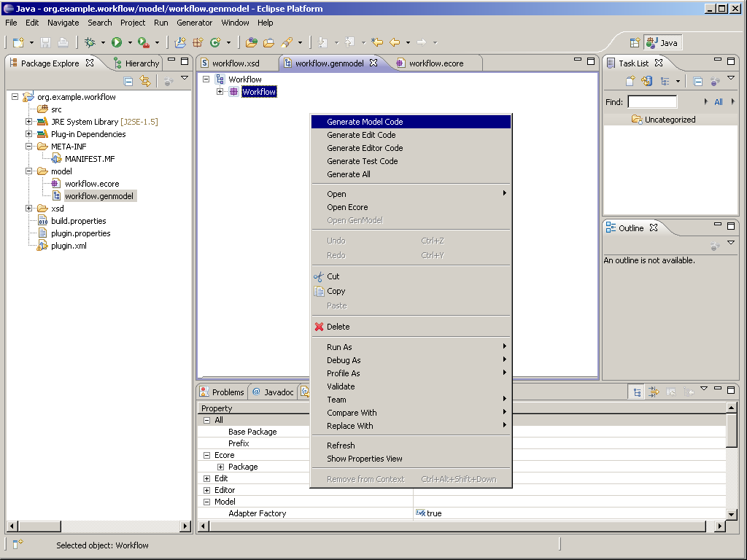This screenshot has height=560, width=747.
Task: Collapse the Ecore property category
Action: 206,455
